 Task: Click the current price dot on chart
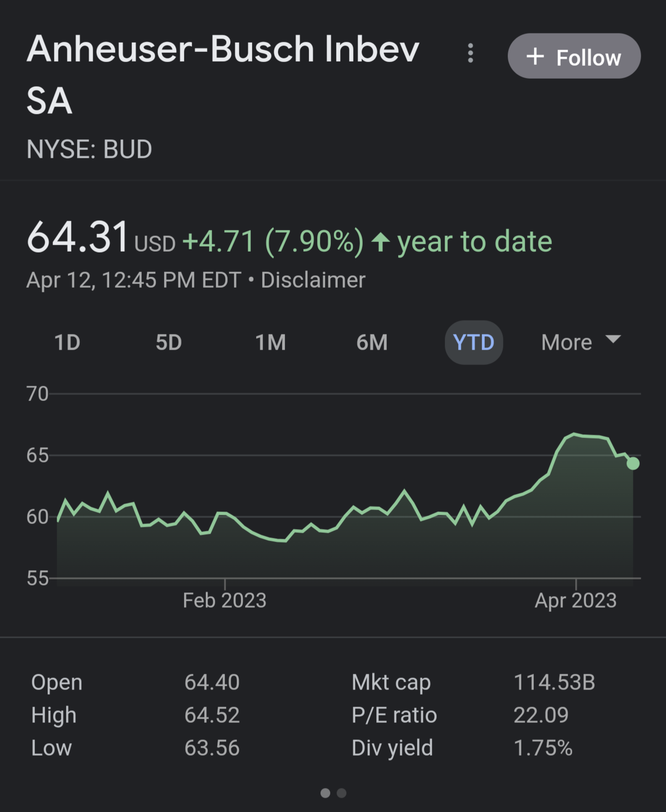tap(633, 463)
